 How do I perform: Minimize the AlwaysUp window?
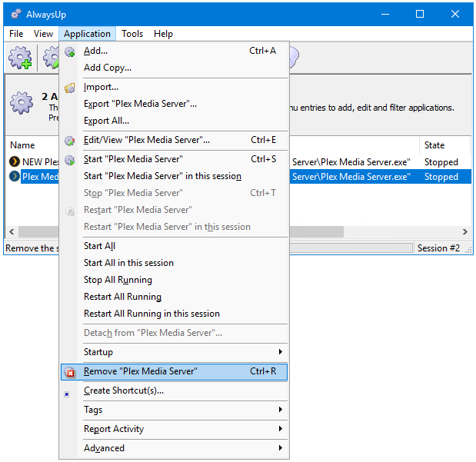pyautogui.click(x=385, y=14)
